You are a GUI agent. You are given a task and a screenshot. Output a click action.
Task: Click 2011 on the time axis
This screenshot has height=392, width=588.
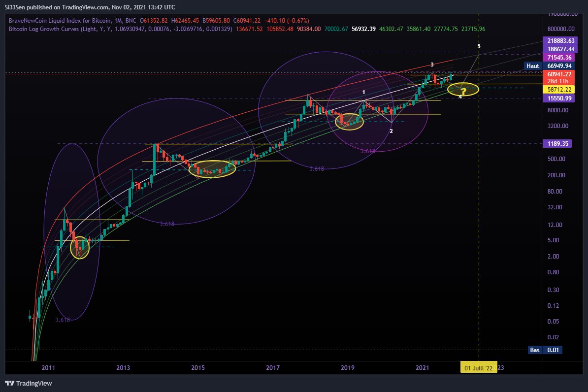(x=48, y=367)
